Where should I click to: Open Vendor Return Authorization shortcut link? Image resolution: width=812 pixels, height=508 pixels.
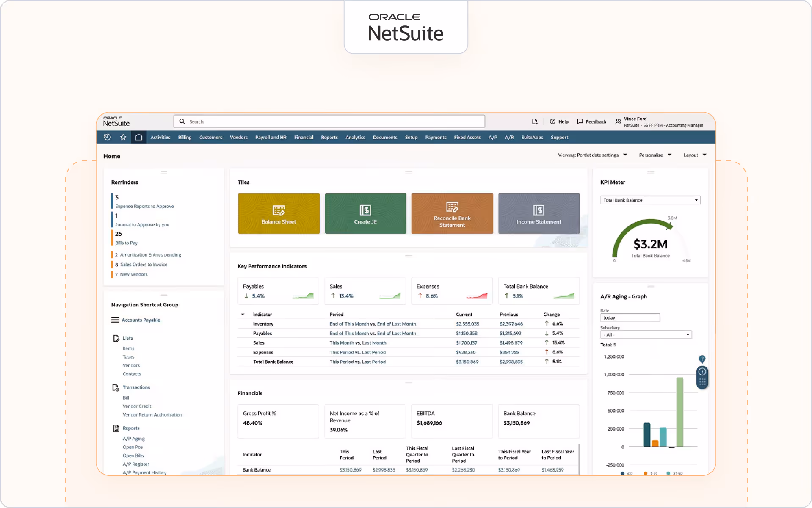tap(152, 415)
